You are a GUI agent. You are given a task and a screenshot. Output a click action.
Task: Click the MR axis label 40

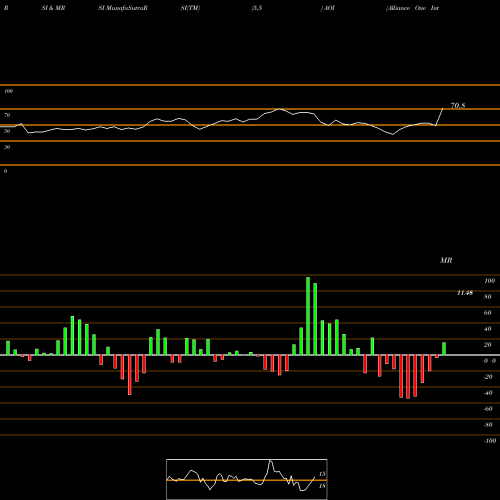tap(488, 329)
